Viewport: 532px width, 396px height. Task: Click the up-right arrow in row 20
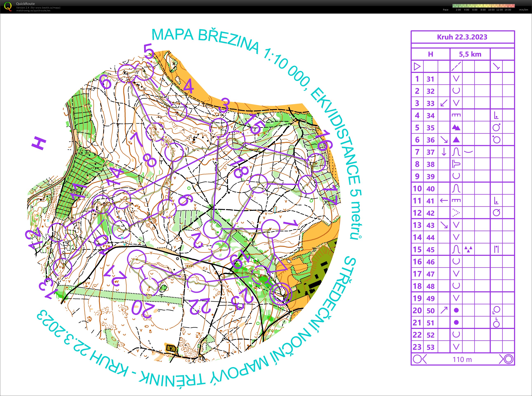click(x=444, y=310)
